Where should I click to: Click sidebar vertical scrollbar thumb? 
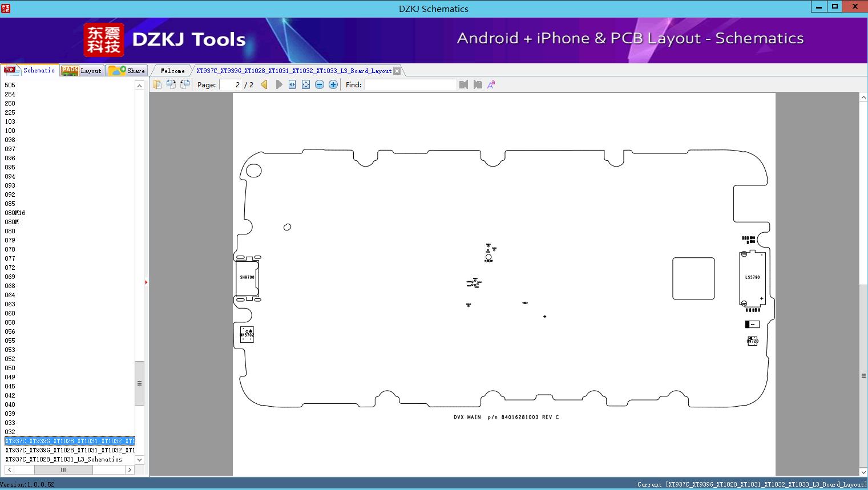(139, 383)
